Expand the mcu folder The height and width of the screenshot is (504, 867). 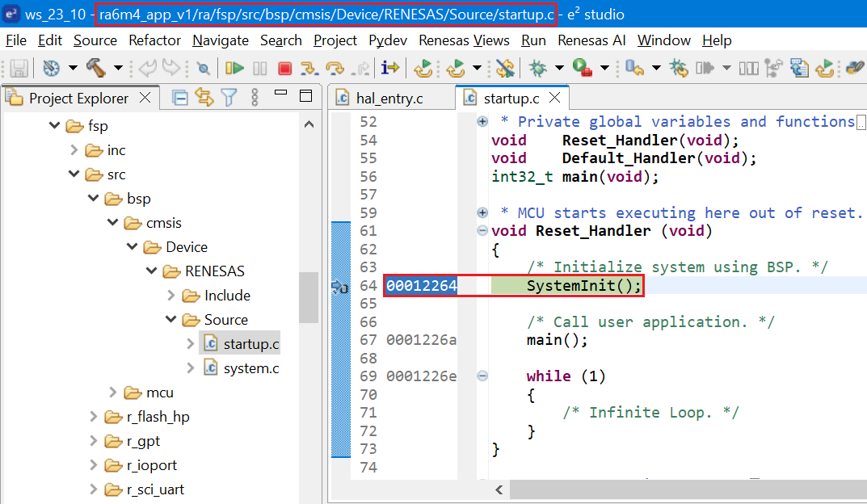pos(113,393)
